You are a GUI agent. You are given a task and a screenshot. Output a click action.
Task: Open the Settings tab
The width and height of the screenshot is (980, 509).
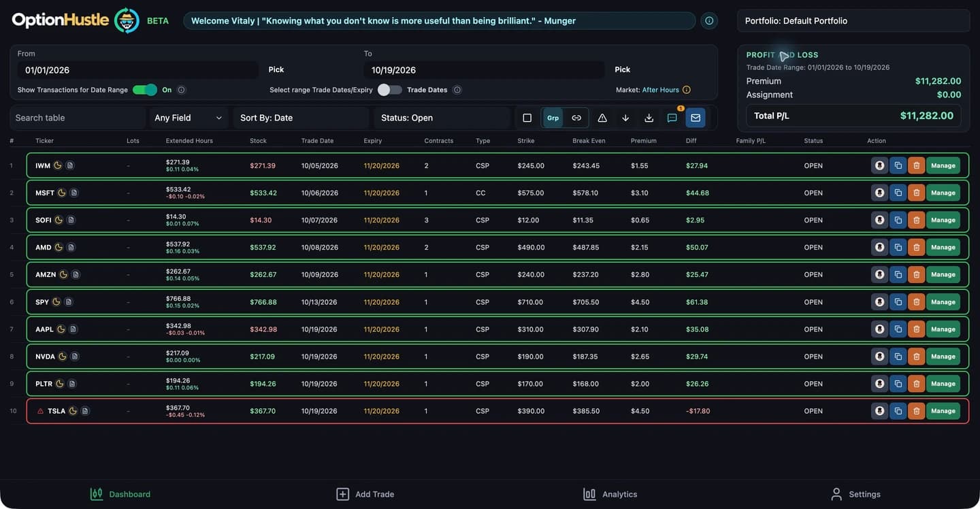855,494
